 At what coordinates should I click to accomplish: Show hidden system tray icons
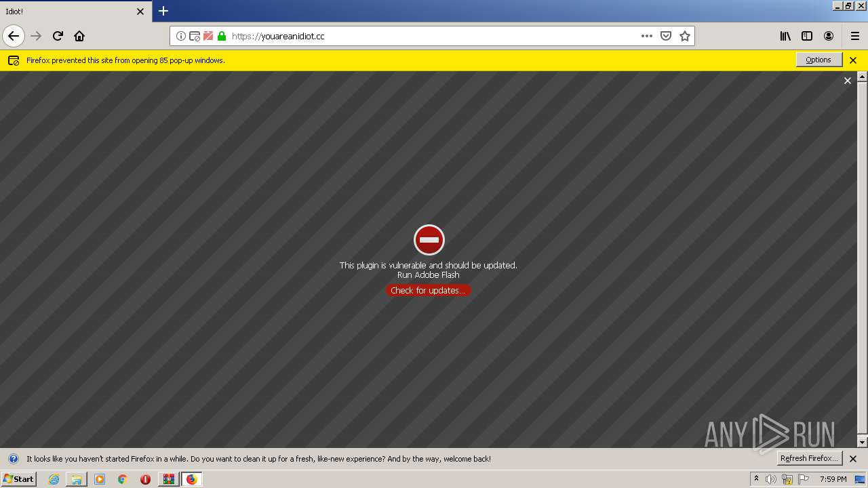pos(756,479)
